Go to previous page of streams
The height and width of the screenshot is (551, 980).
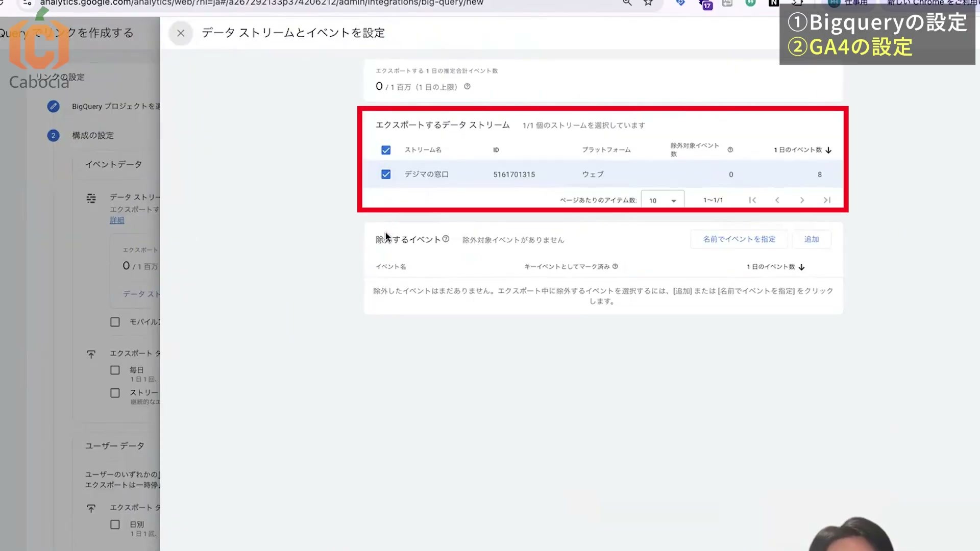(x=777, y=200)
